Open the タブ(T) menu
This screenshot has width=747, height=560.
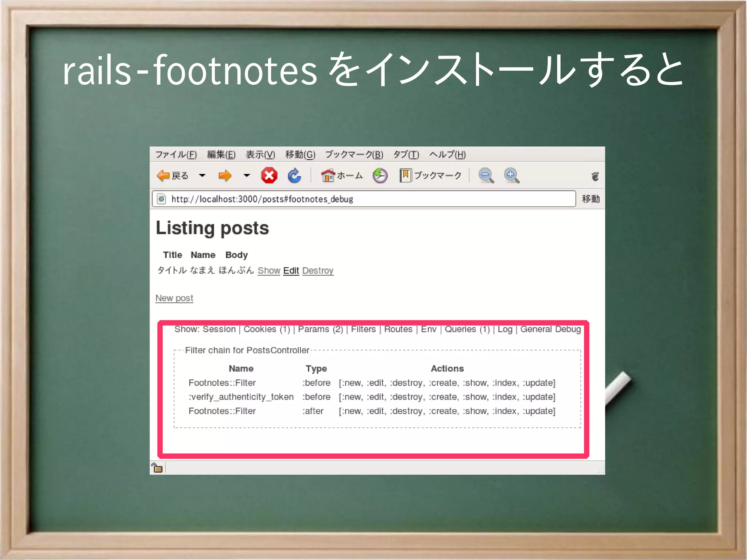click(x=406, y=155)
